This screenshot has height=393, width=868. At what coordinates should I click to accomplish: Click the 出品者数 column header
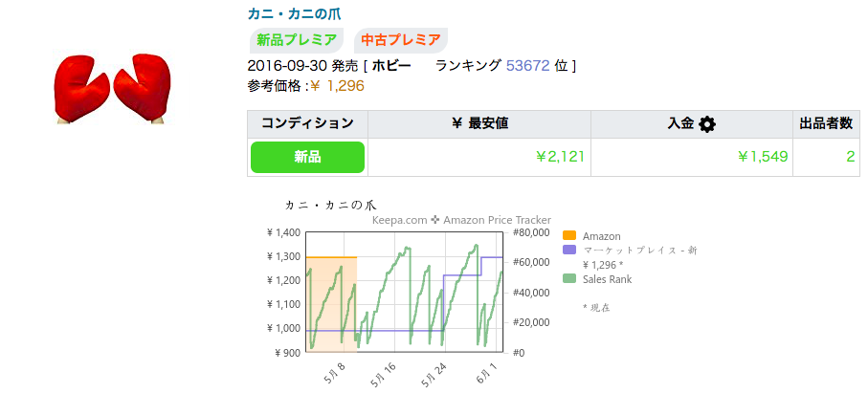(x=826, y=124)
